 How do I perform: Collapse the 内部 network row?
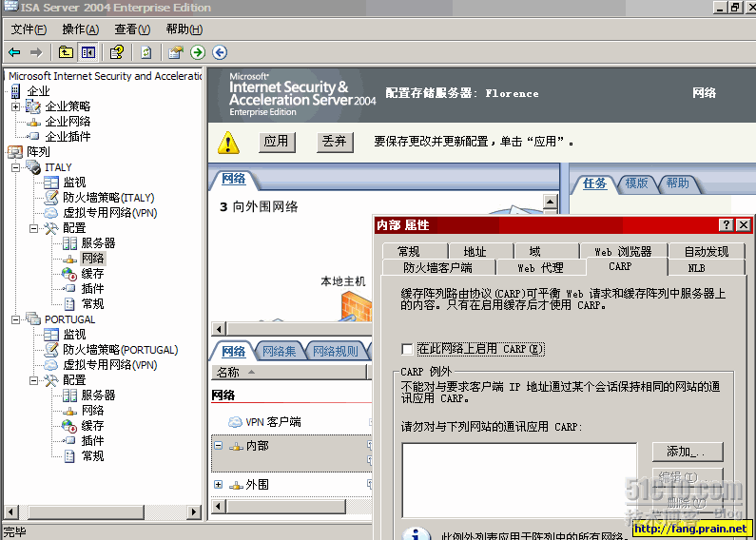click(x=219, y=446)
